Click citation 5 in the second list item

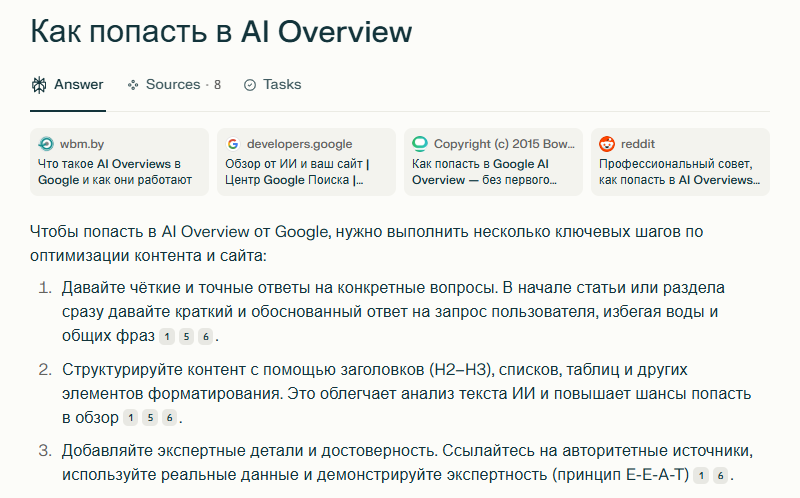pos(150,417)
